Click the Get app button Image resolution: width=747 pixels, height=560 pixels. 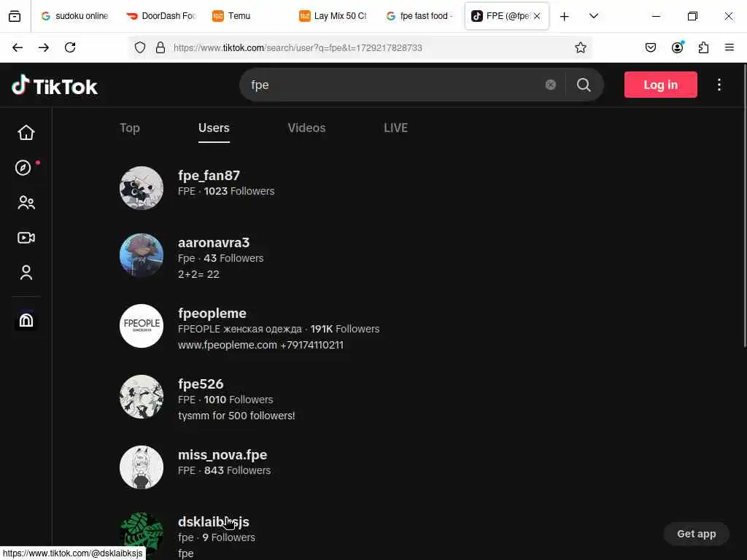697,534
